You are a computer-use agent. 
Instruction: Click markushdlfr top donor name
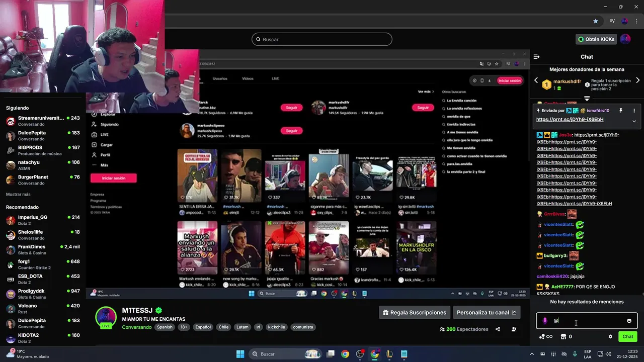click(567, 81)
